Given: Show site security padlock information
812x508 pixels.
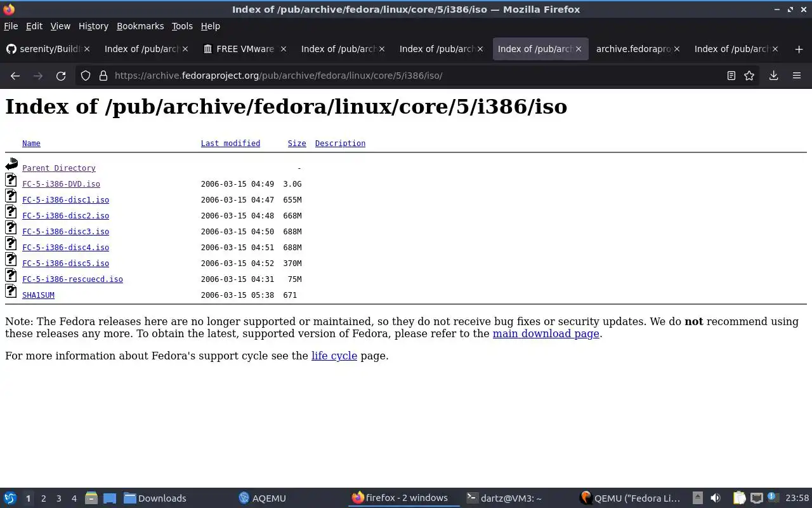Looking at the screenshot, I should (x=103, y=76).
